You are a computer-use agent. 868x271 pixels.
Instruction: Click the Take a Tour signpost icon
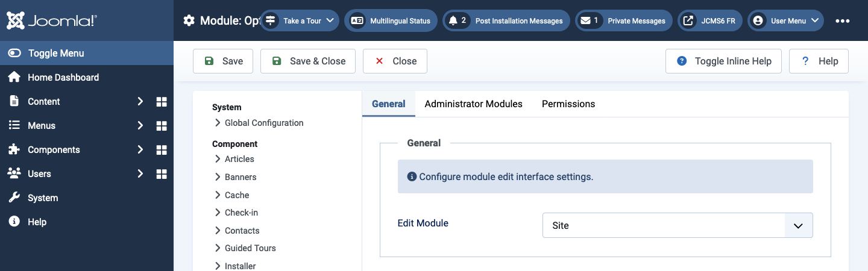click(x=270, y=20)
